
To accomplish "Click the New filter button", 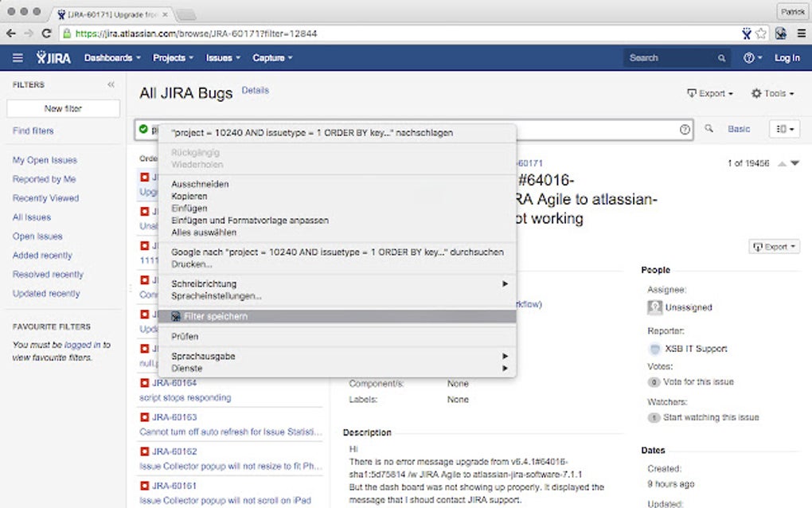I will pyautogui.click(x=62, y=107).
